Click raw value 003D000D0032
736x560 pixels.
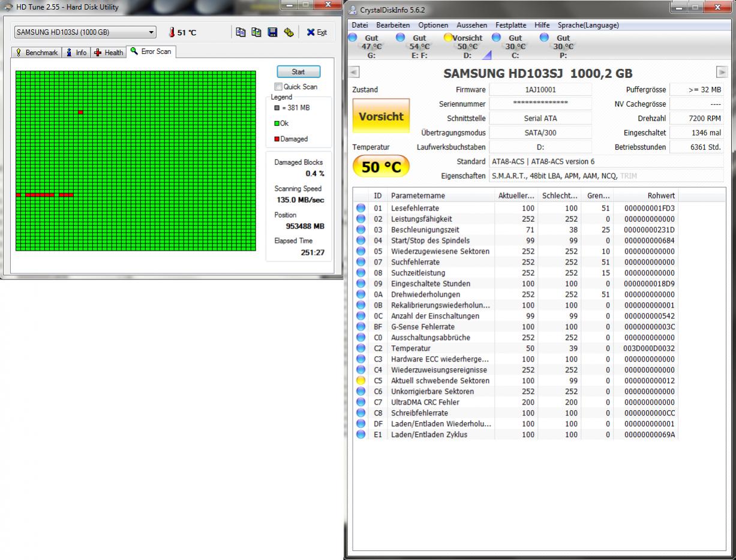point(649,348)
